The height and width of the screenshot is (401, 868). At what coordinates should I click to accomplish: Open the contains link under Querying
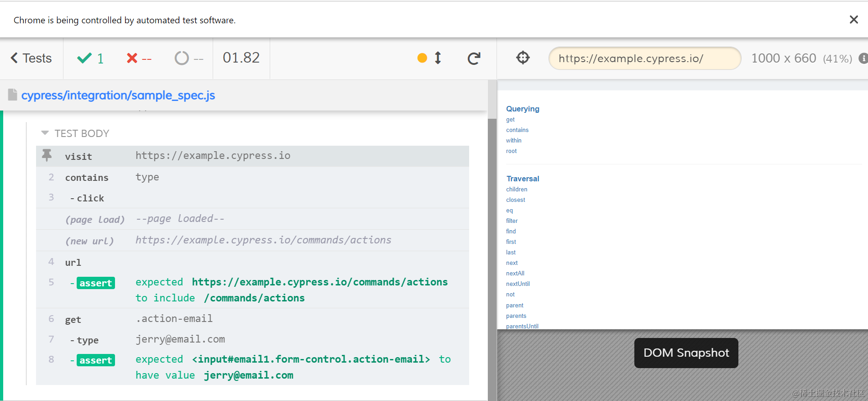(517, 130)
